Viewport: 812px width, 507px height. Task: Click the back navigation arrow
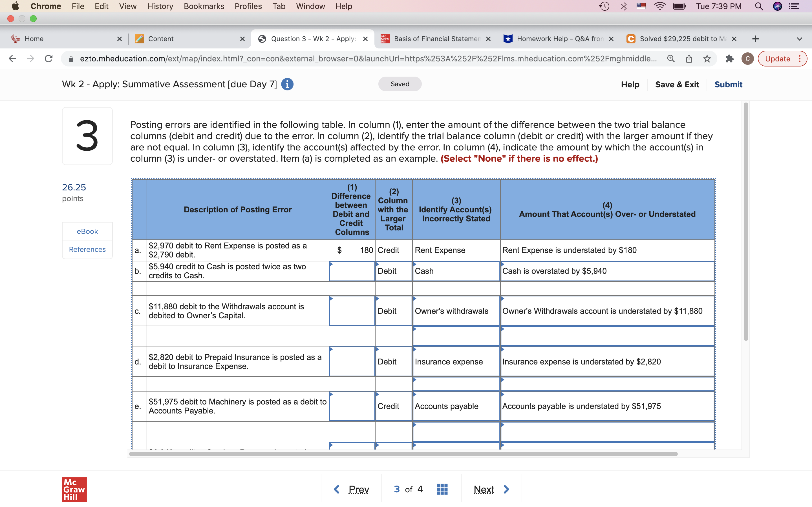(12, 58)
